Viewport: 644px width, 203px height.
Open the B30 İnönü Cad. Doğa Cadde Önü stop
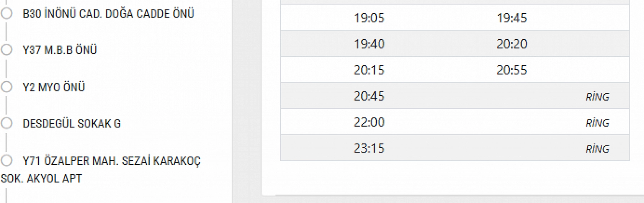[x=108, y=14]
